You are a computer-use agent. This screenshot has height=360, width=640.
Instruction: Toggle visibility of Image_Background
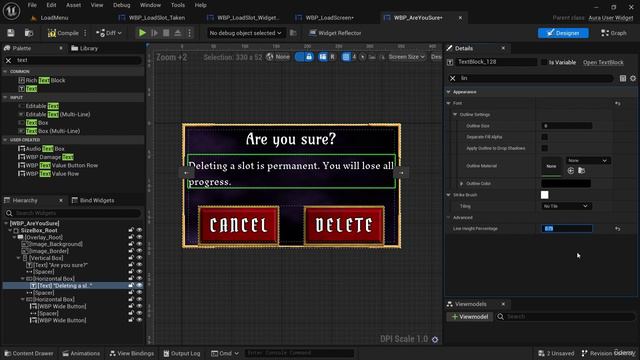tap(140, 244)
